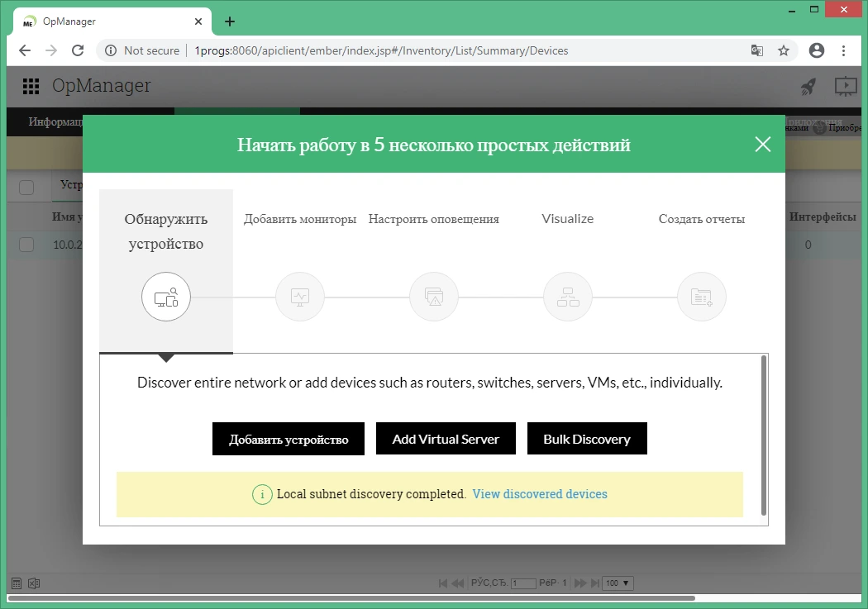Bookmark this page with the star icon

click(784, 51)
